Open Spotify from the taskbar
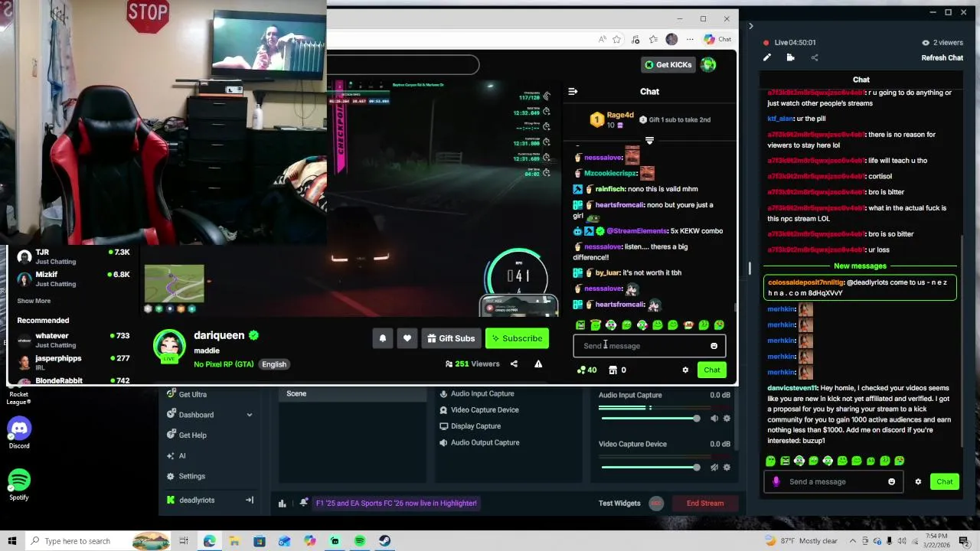 (x=360, y=541)
